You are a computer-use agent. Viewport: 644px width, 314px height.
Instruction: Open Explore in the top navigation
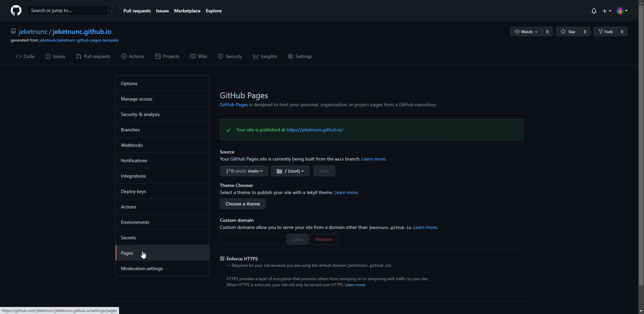(x=214, y=11)
